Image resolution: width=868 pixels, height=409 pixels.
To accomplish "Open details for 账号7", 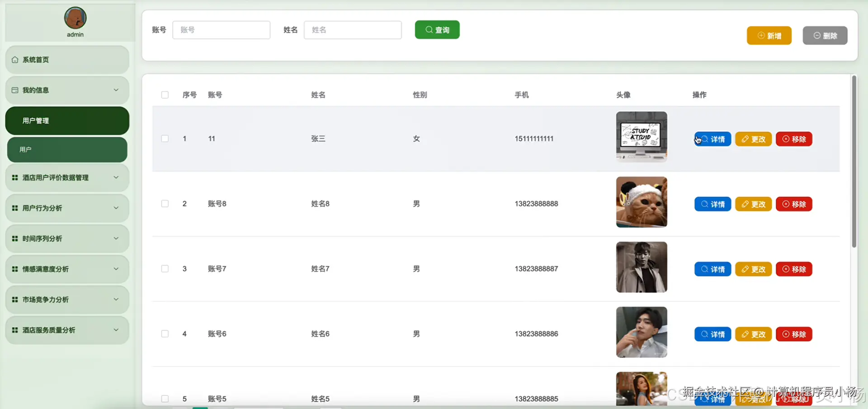I will 712,269.
